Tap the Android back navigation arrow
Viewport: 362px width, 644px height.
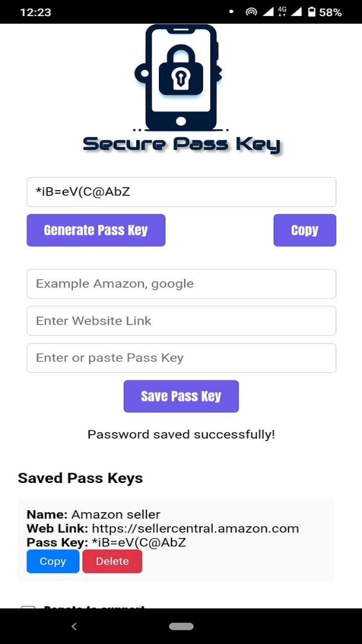point(73,626)
